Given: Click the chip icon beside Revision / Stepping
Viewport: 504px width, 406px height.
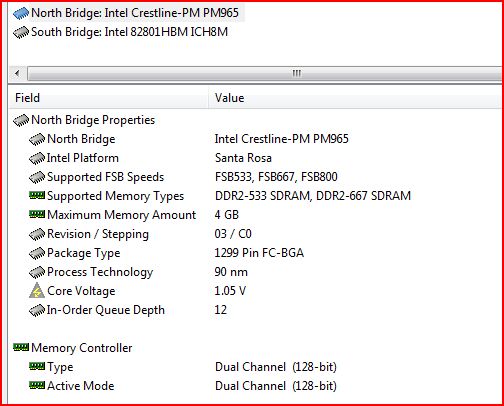Looking at the screenshot, I should pyautogui.click(x=37, y=234).
